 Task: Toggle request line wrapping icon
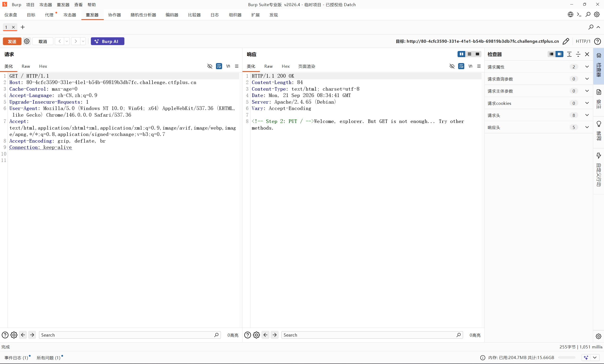(x=219, y=66)
